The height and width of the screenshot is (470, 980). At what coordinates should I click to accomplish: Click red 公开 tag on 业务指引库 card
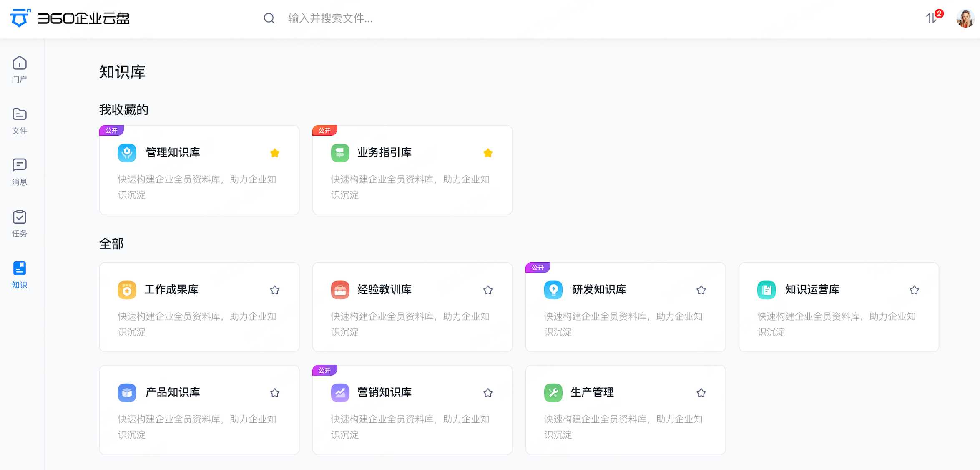tap(324, 131)
